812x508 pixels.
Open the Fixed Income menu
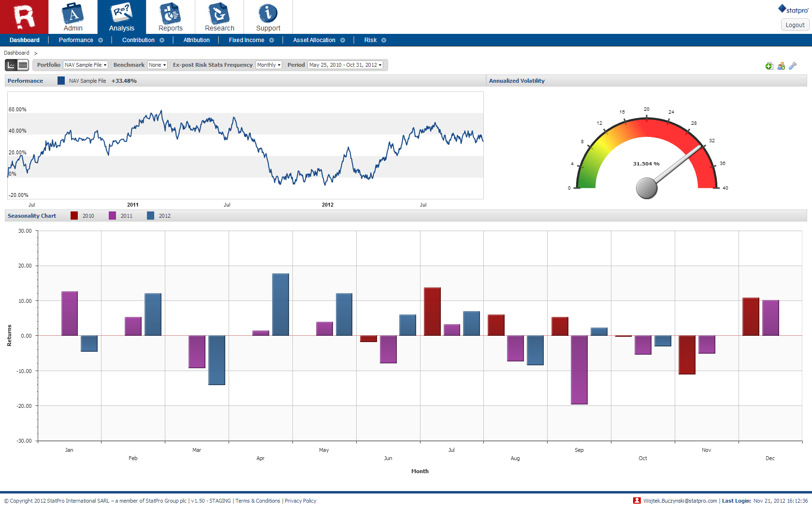pyautogui.click(x=246, y=40)
